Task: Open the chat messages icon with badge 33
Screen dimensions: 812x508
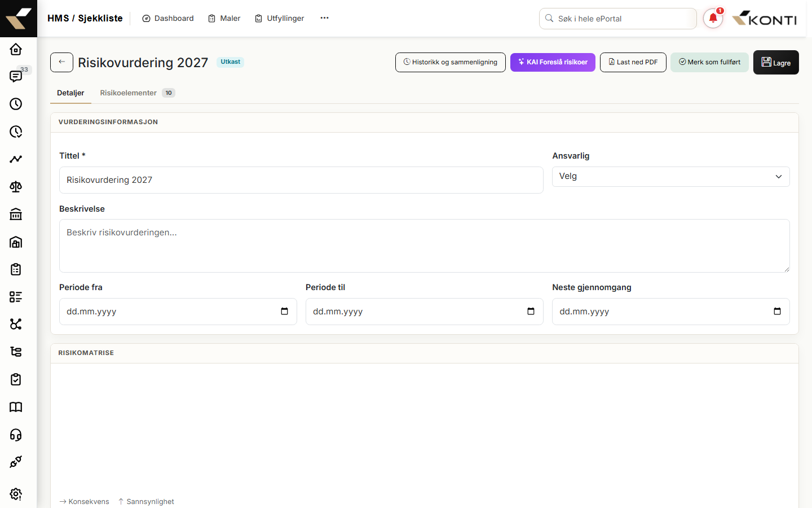Action: pyautogui.click(x=16, y=76)
